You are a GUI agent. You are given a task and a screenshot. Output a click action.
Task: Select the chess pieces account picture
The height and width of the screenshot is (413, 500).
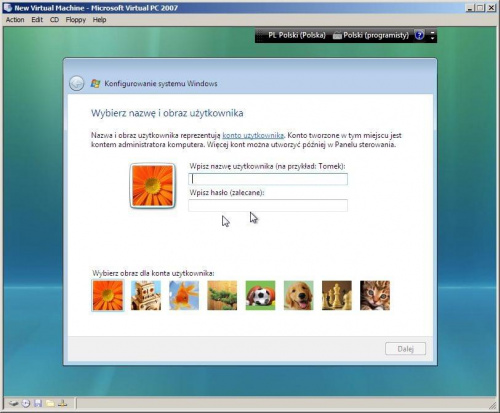click(x=337, y=295)
